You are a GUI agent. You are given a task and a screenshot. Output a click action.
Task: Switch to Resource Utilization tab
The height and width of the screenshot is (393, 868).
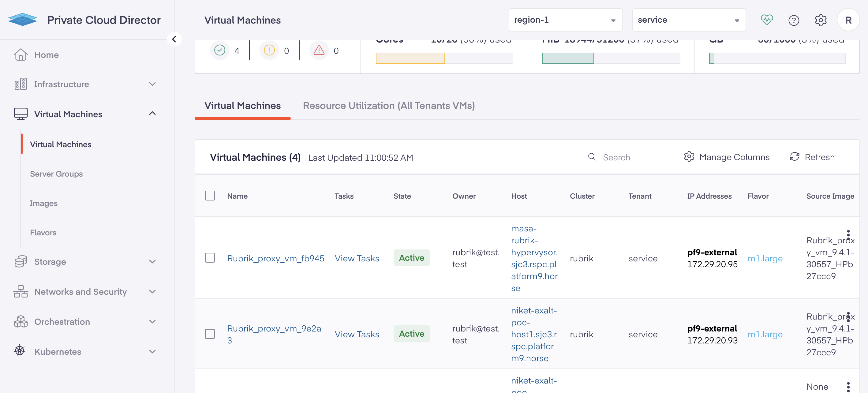tap(388, 106)
